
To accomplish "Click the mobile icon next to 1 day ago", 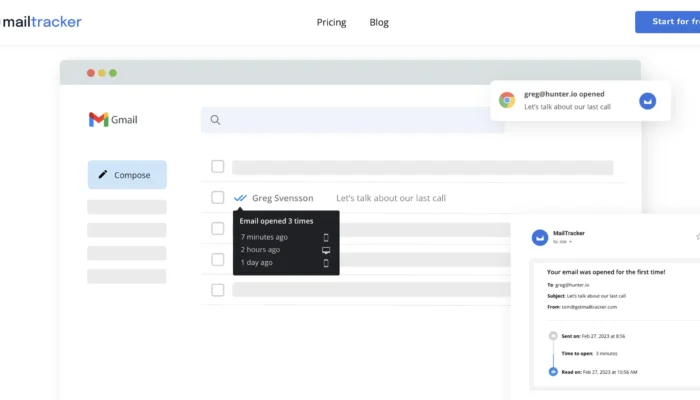I will pyautogui.click(x=326, y=263).
